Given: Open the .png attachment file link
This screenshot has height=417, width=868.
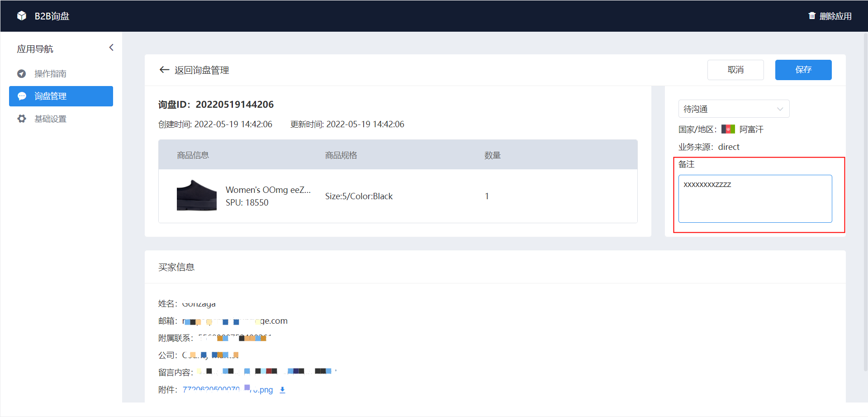Looking at the screenshot, I should pyautogui.click(x=228, y=389).
